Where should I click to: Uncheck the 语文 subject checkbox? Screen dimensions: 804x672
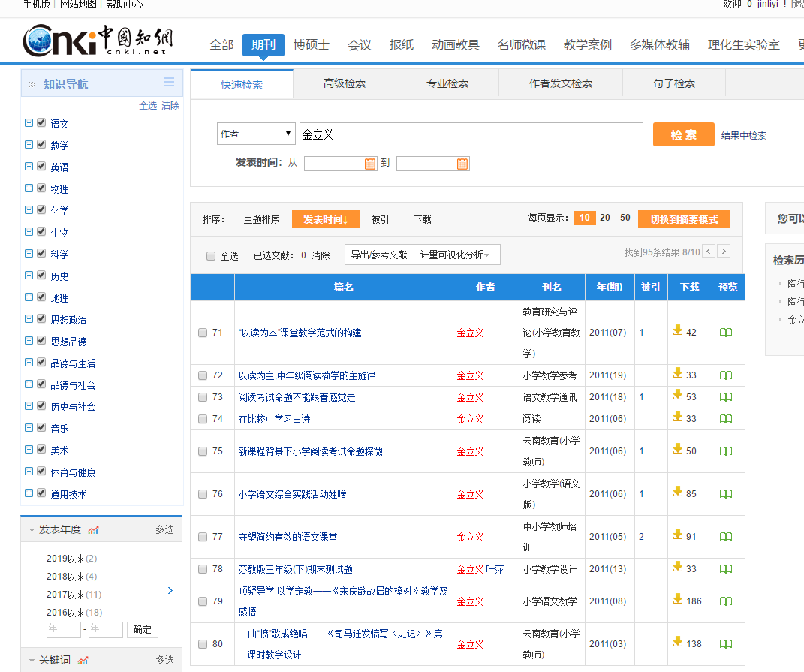[x=41, y=123]
